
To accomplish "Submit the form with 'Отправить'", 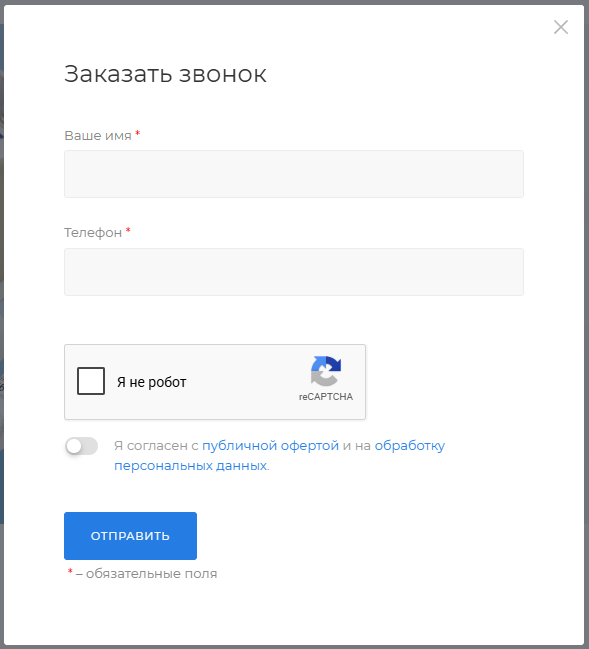I will click(x=130, y=536).
